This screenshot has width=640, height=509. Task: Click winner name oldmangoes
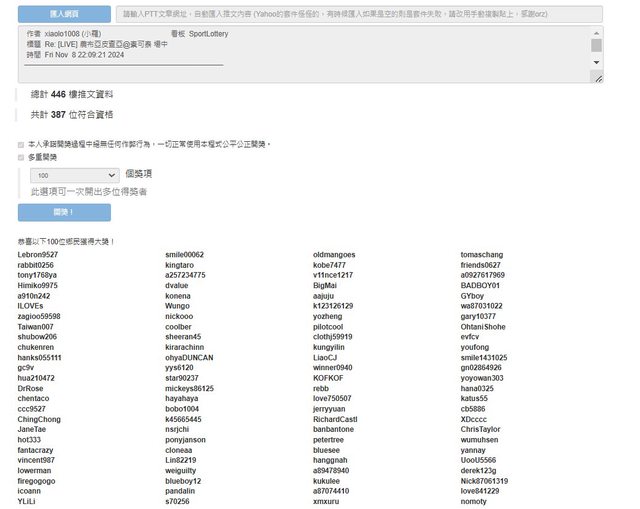pos(334,255)
